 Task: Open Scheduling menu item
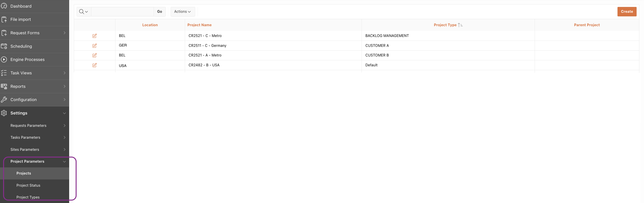coord(35,46)
